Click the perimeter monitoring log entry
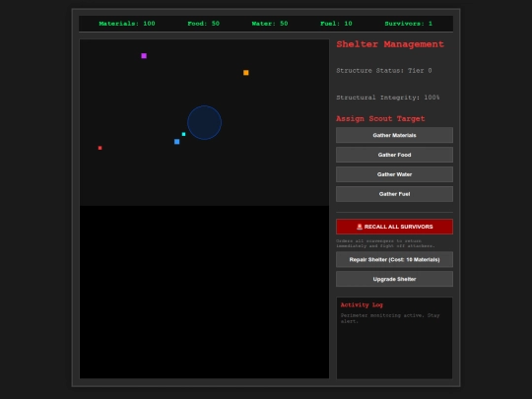Screen dimensions: 532x399 pos(390,318)
